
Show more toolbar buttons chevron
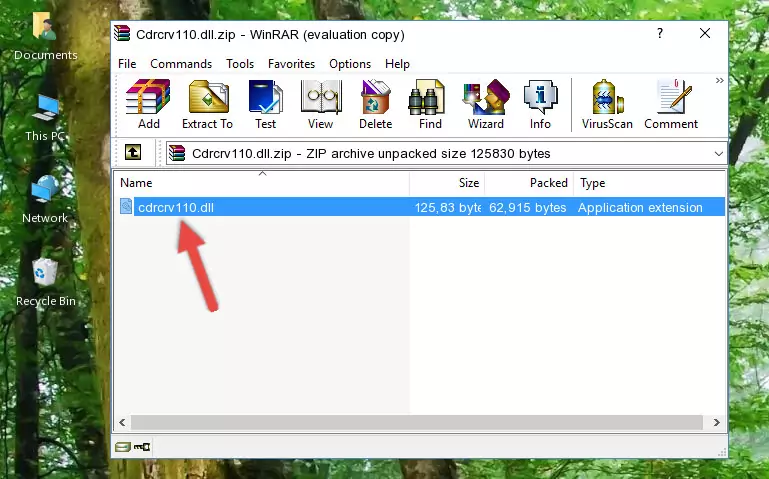(719, 80)
